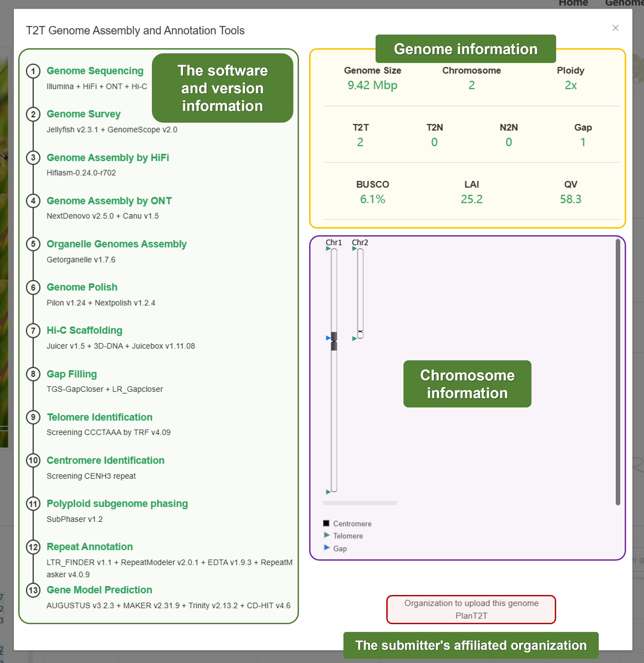Click step 1 circle Genome Sequencing

tap(33, 71)
